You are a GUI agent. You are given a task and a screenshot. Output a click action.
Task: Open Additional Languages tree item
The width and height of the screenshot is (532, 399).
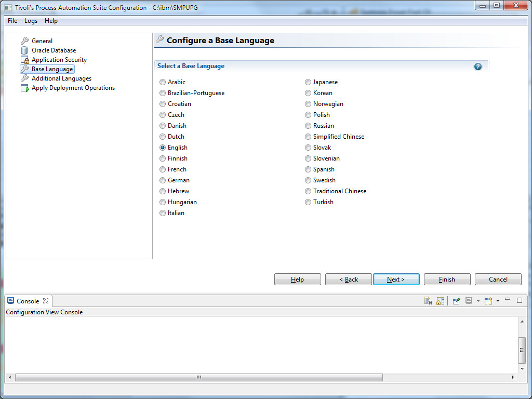coord(62,78)
